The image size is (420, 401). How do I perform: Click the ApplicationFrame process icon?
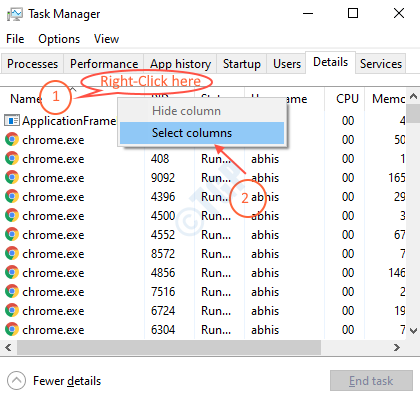tap(12, 121)
